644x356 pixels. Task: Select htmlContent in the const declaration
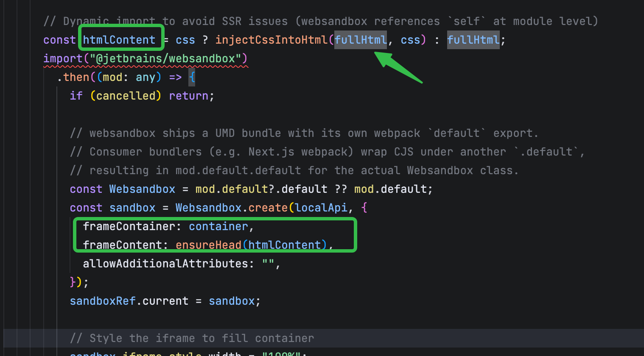pos(119,40)
